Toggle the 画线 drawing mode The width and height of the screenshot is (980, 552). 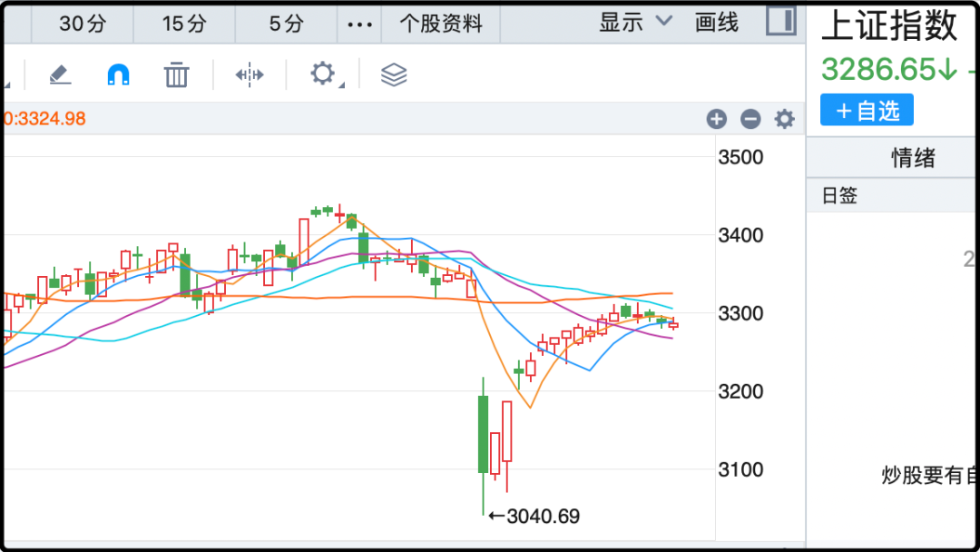(717, 23)
